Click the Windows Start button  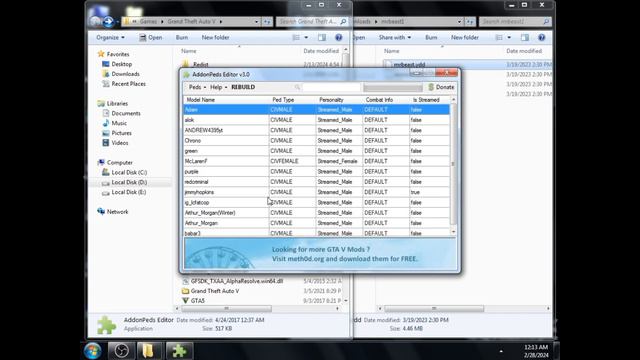93,351
